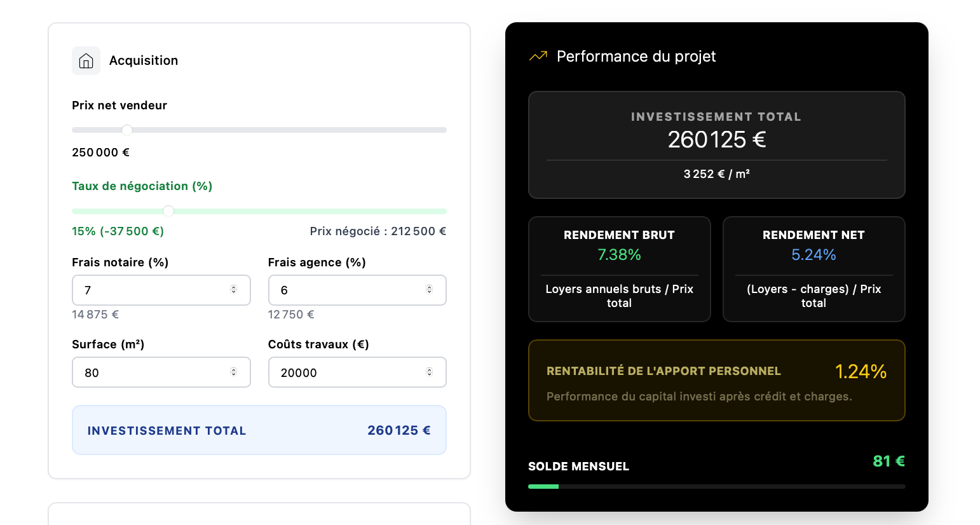Click the 260 125 € total in the blue Acquisition box

(399, 430)
